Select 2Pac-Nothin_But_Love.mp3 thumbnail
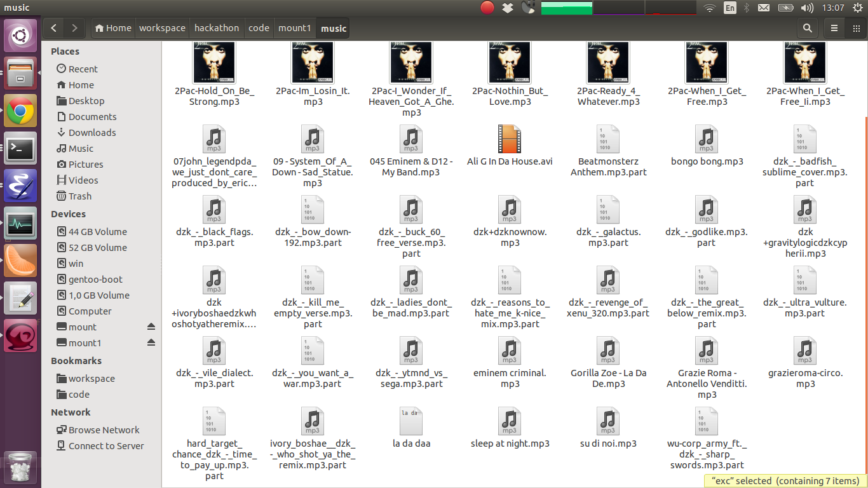This screenshot has width=868, height=488. point(510,62)
